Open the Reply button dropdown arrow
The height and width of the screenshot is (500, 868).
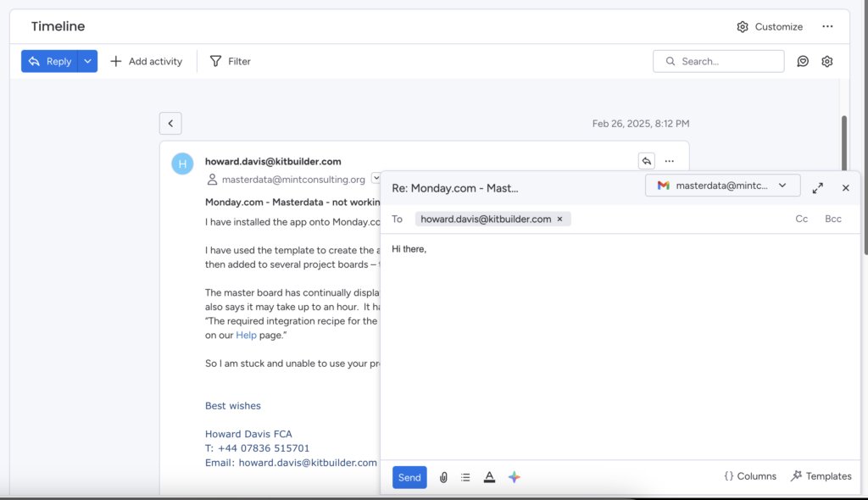(88, 61)
